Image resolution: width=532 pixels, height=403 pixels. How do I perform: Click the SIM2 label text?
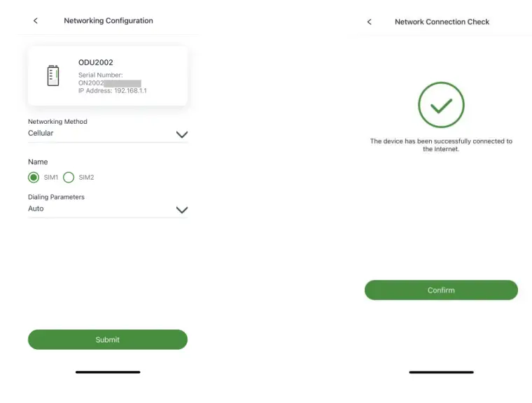[86, 178]
